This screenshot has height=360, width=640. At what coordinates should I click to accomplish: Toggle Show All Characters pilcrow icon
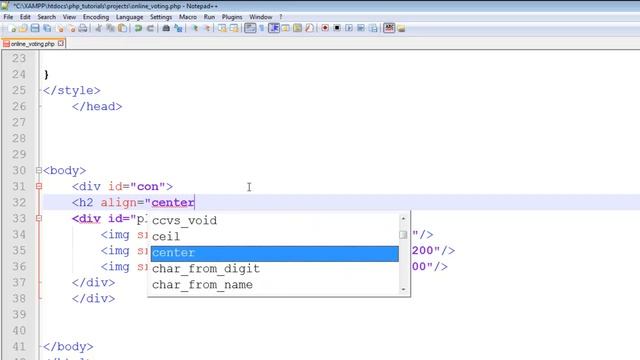point(262,28)
